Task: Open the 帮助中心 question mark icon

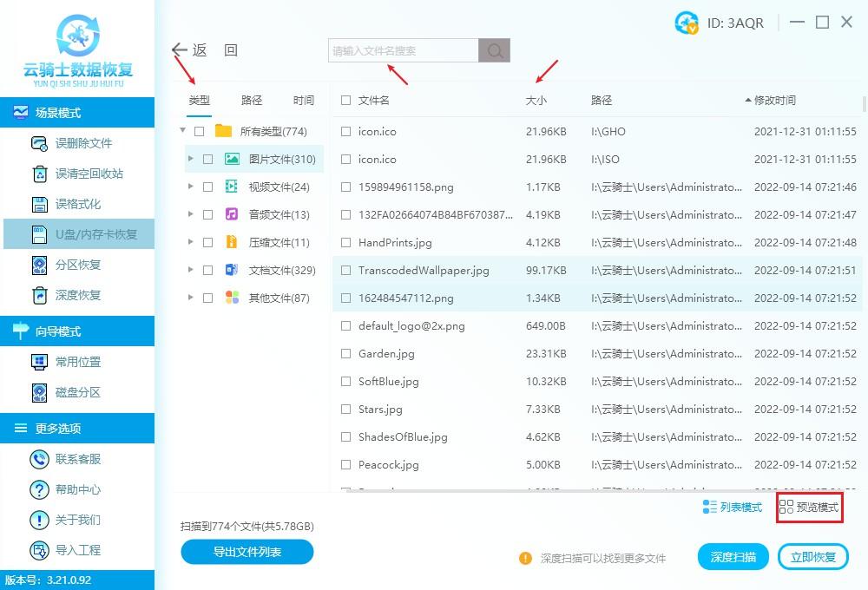Action: (x=39, y=489)
